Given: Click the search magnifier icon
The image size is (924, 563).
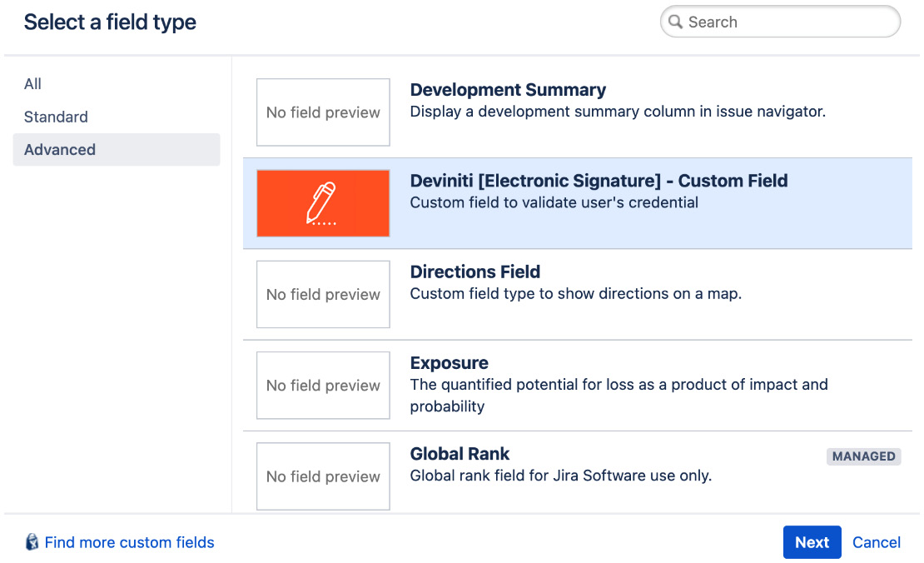Looking at the screenshot, I should 676,22.
